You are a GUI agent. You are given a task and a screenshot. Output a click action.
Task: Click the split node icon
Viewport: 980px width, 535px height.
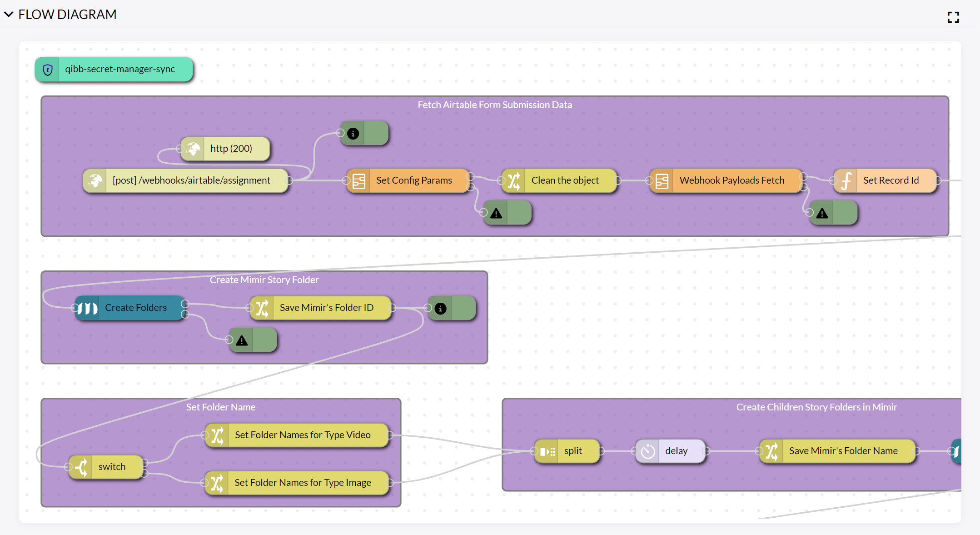click(x=547, y=451)
